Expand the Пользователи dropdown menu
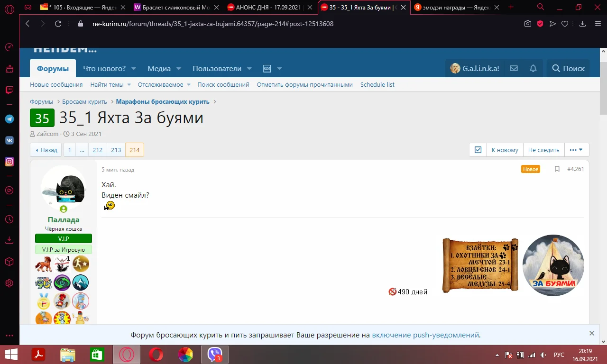 pos(221,68)
